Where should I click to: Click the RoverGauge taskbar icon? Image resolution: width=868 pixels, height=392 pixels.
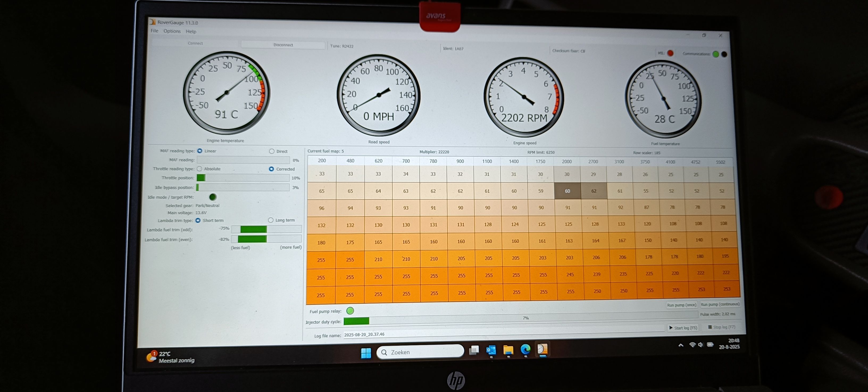point(542,349)
